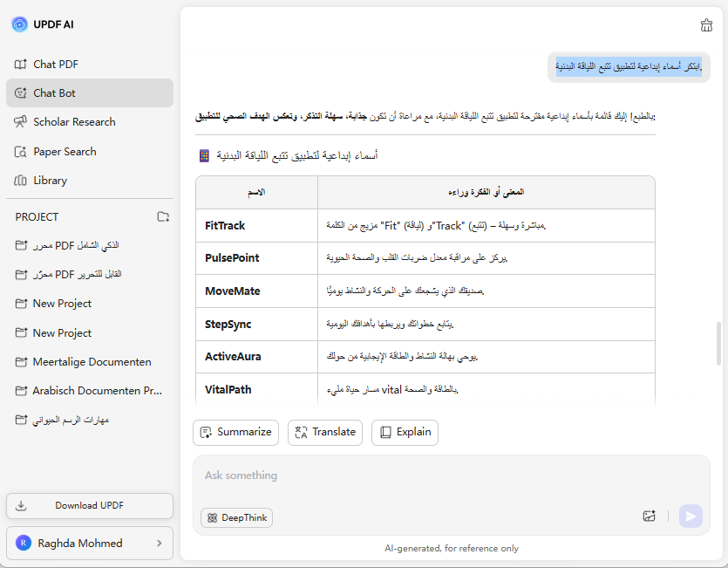Explain the response with Explain button
The image size is (728, 568).
click(x=405, y=432)
